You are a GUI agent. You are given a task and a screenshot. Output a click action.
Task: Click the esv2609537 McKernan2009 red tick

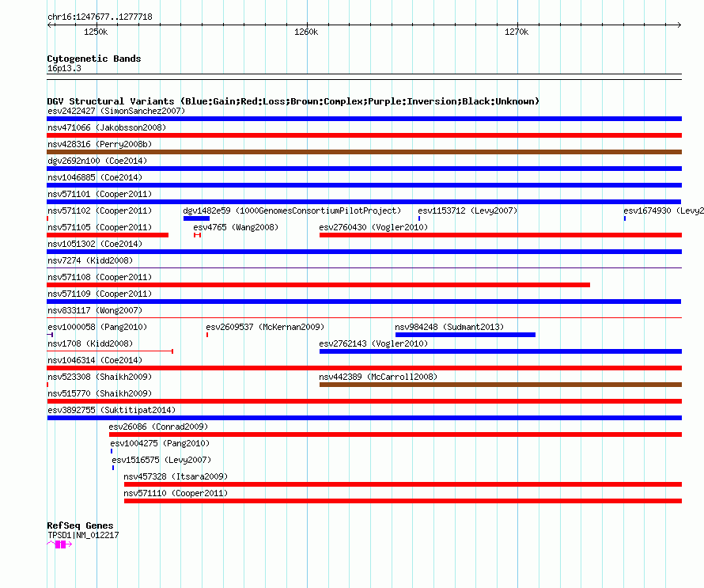pos(207,335)
